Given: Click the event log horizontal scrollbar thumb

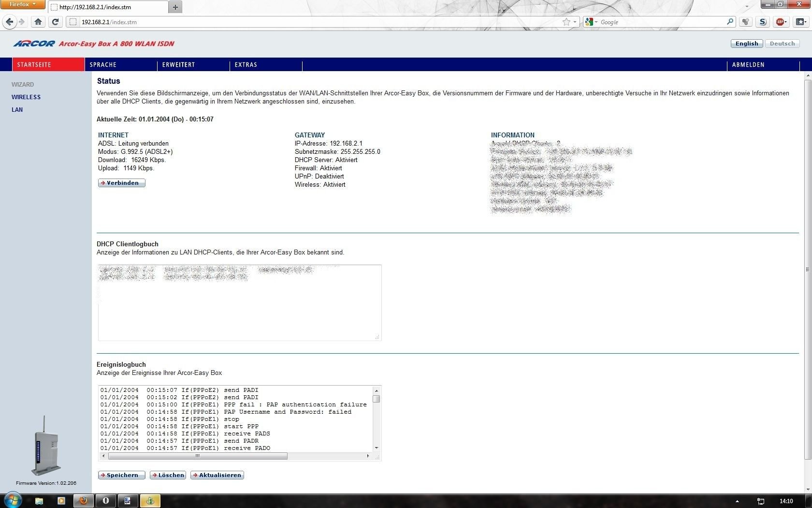Looking at the screenshot, I should 198,456.
